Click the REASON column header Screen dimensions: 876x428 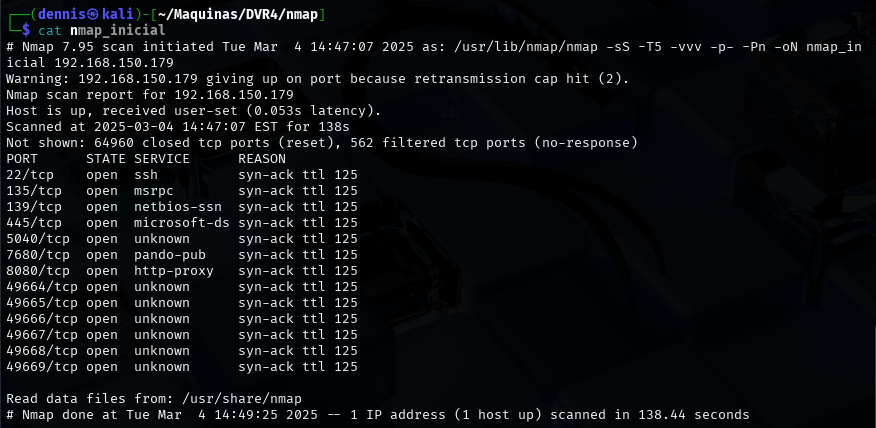click(x=262, y=159)
